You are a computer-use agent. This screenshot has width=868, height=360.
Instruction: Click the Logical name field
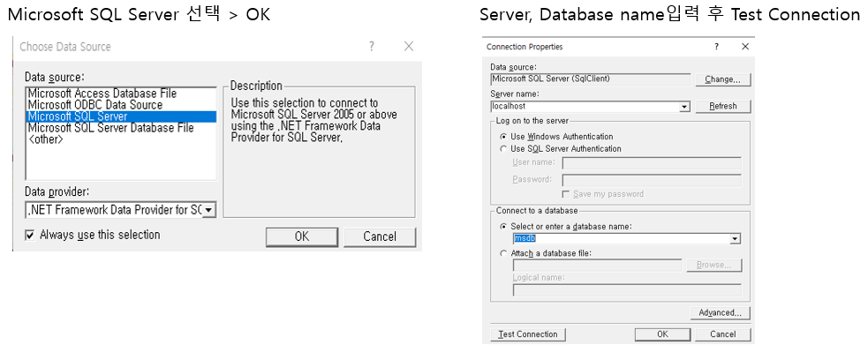point(627,289)
